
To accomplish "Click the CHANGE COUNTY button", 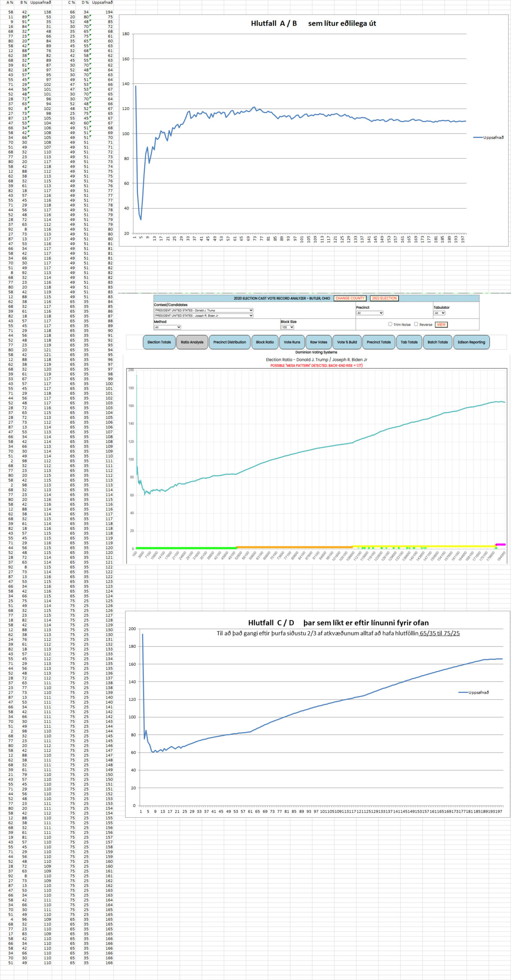I will [x=350, y=298].
